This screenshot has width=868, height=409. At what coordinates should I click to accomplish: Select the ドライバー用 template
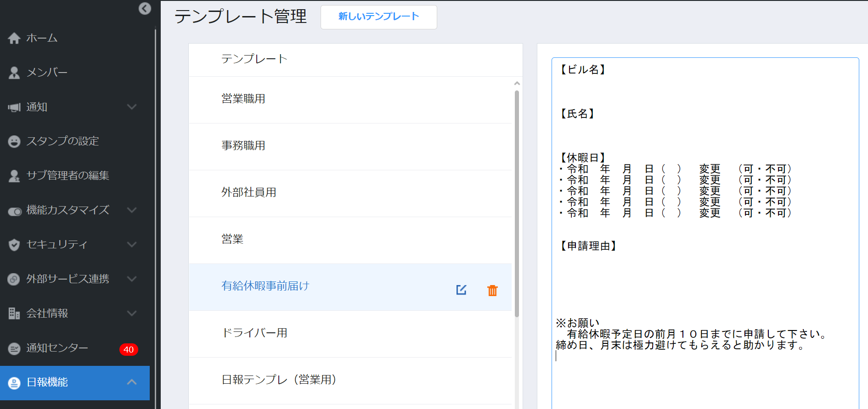pos(254,333)
